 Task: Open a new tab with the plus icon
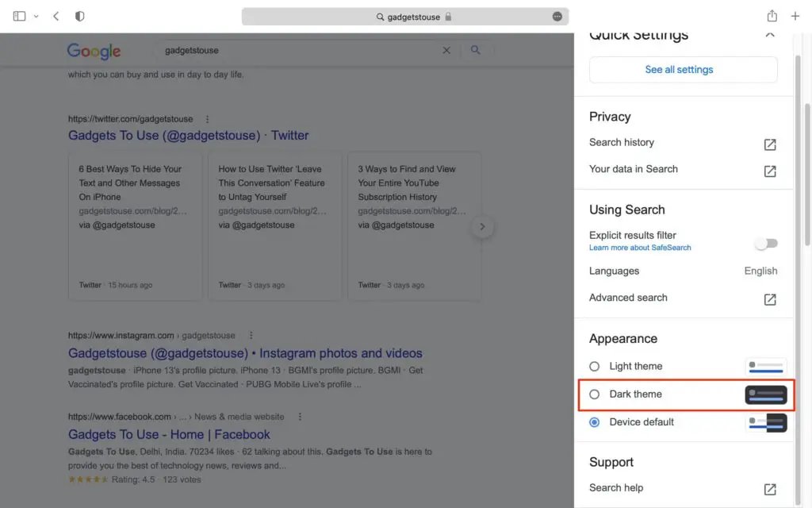pyautogui.click(x=795, y=16)
